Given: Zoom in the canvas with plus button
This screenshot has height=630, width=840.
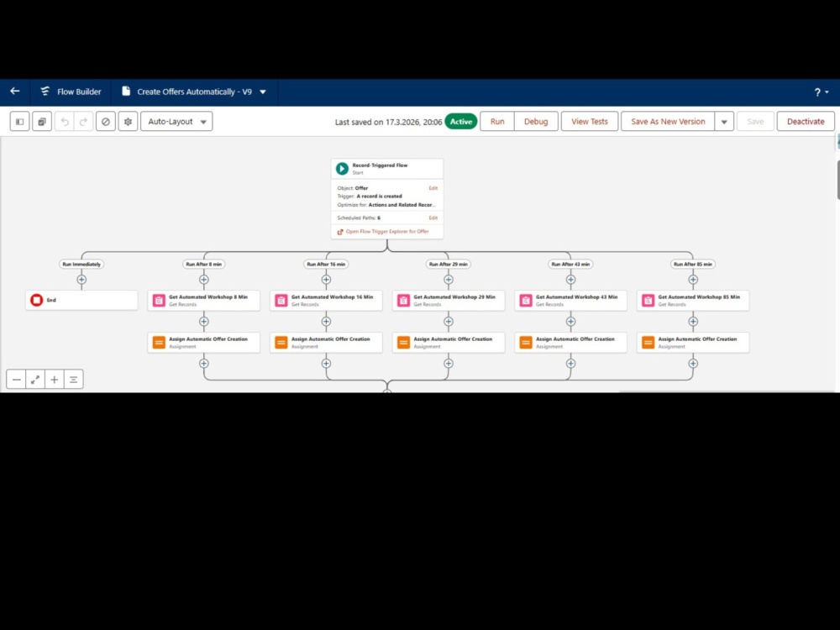Looking at the screenshot, I should [x=54, y=380].
